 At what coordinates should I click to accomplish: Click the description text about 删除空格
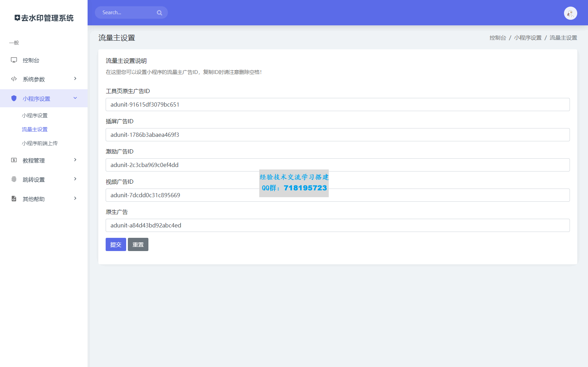[x=184, y=72]
